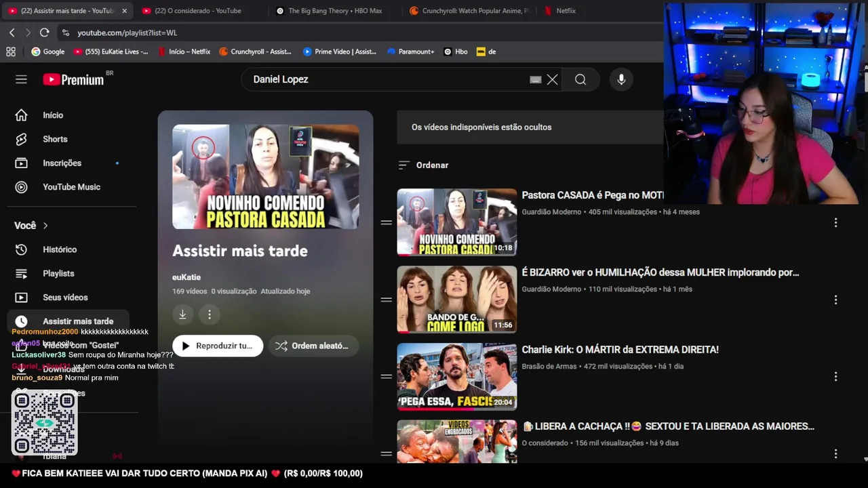868x488 pixels.
Task: Start voice search with the microphone icon
Action: click(621, 79)
